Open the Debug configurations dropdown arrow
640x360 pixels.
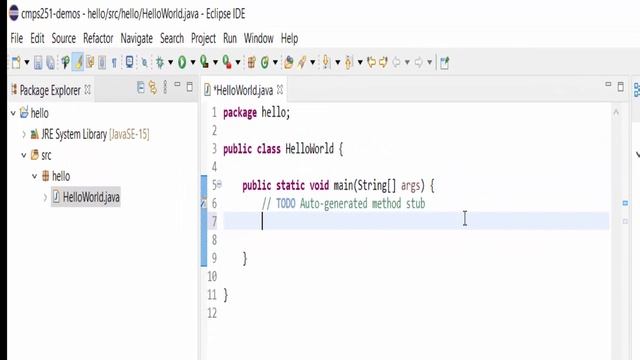coord(170,62)
